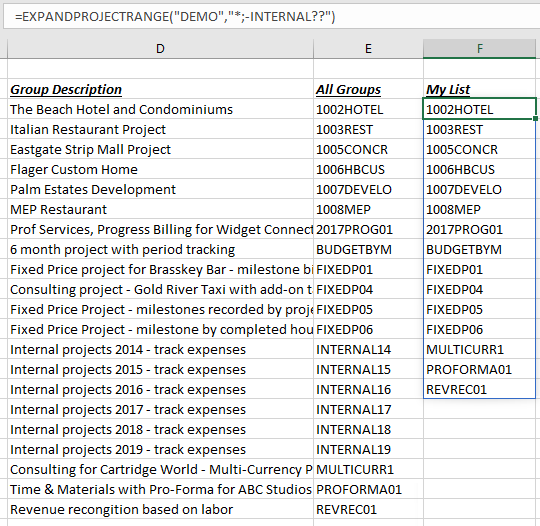Image resolution: width=540 pixels, height=526 pixels.
Task: Click 2017PROG01 in My List column
Action: point(479,229)
